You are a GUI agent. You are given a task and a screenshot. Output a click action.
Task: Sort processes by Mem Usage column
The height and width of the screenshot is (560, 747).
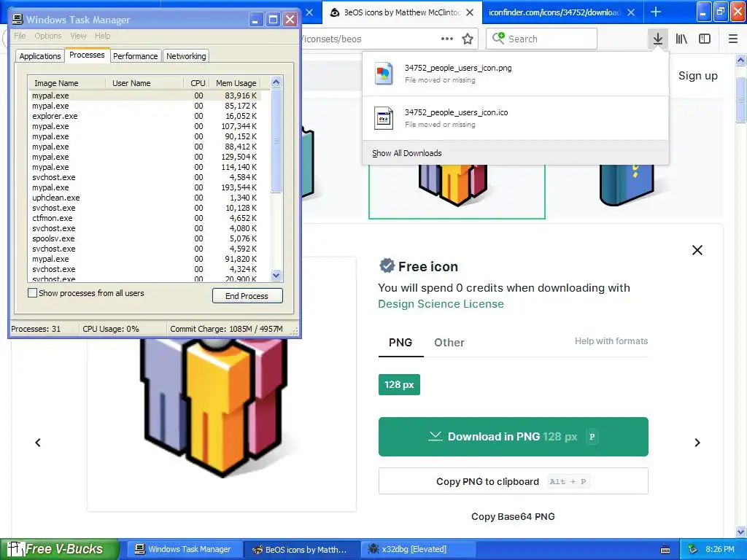[236, 83]
